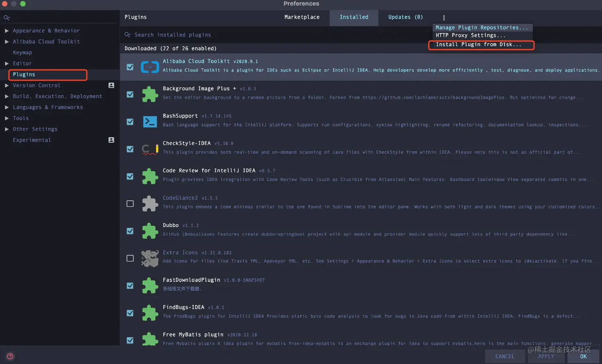The width and height of the screenshot is (602, 364).
Task: Enable the CodeGlance2 plugin checkbox
Action: (130, 204)
